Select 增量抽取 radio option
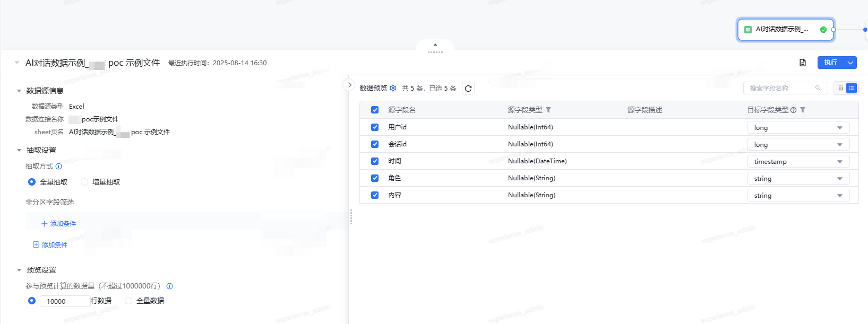 point(84,182)
